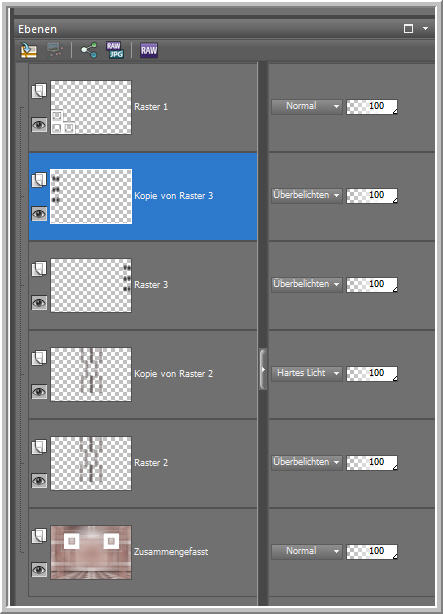Click opacity slider of Raster 3 layer
Screen dimensions: 443x614
372,284
